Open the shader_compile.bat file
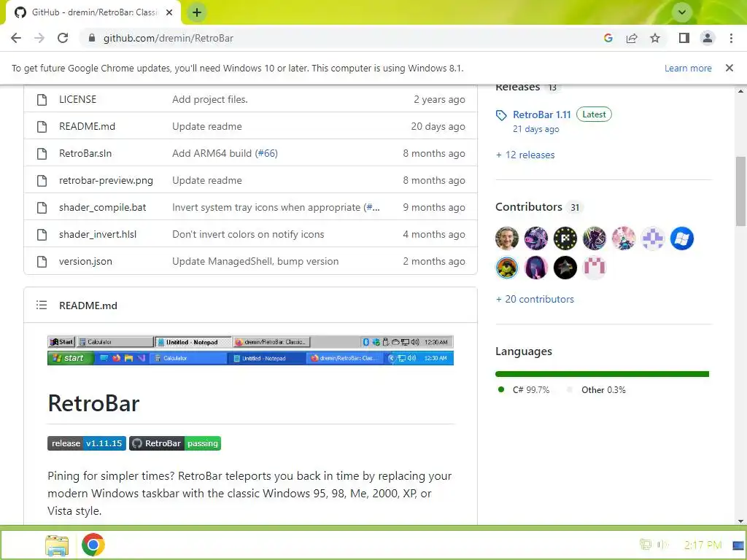The width and height of the screenshot is (747, 560). click(102, 207)
